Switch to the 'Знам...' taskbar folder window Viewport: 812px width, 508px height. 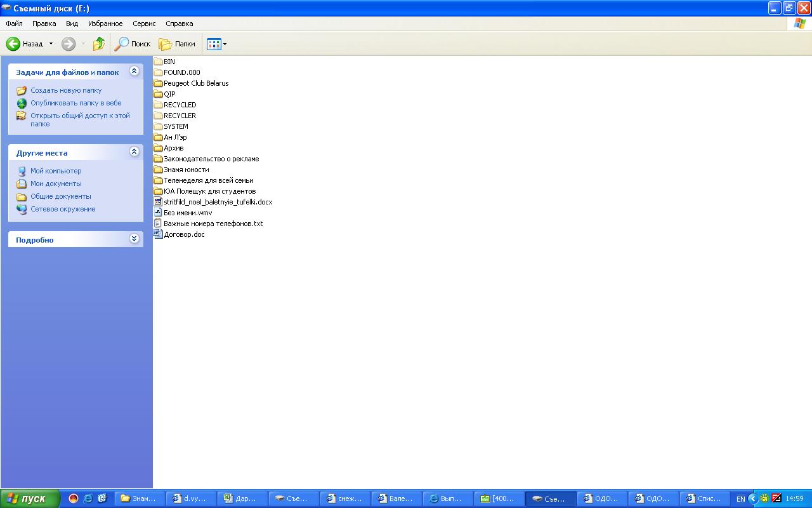coord(141,498)
